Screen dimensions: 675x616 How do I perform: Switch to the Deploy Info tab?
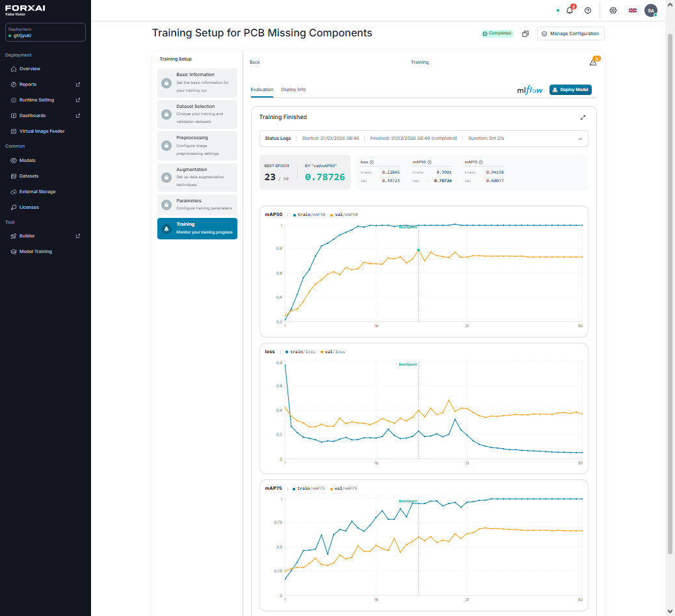tap(293, 90)
